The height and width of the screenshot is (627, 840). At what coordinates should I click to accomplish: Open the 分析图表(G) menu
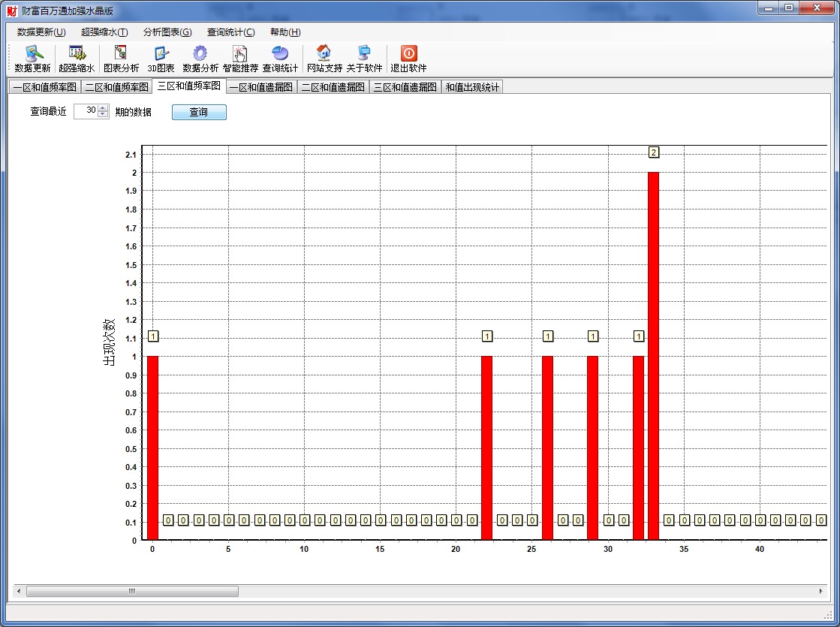167,32
